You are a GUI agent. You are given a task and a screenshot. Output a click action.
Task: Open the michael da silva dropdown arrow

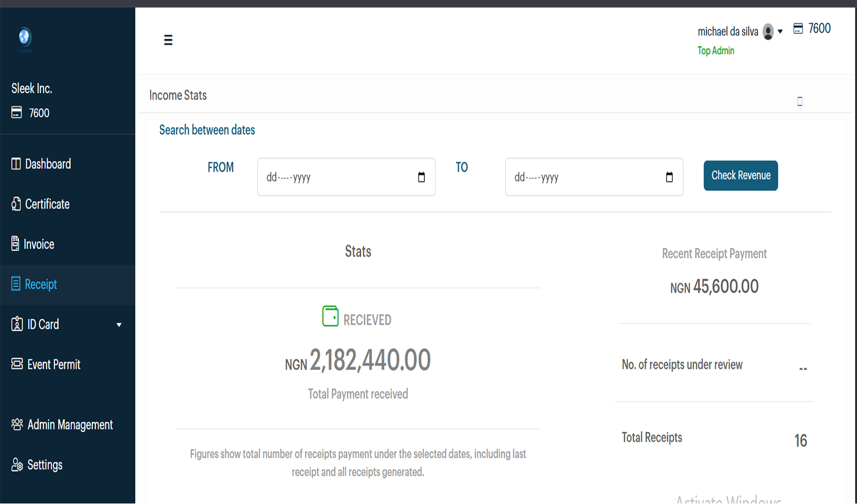pyautogui.click(x=780, y=32)
